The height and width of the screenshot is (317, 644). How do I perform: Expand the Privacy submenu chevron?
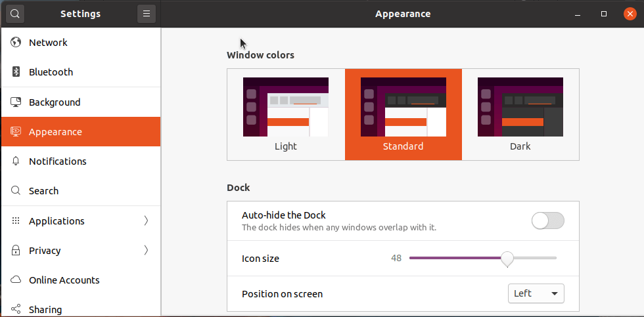pos(146,250)
